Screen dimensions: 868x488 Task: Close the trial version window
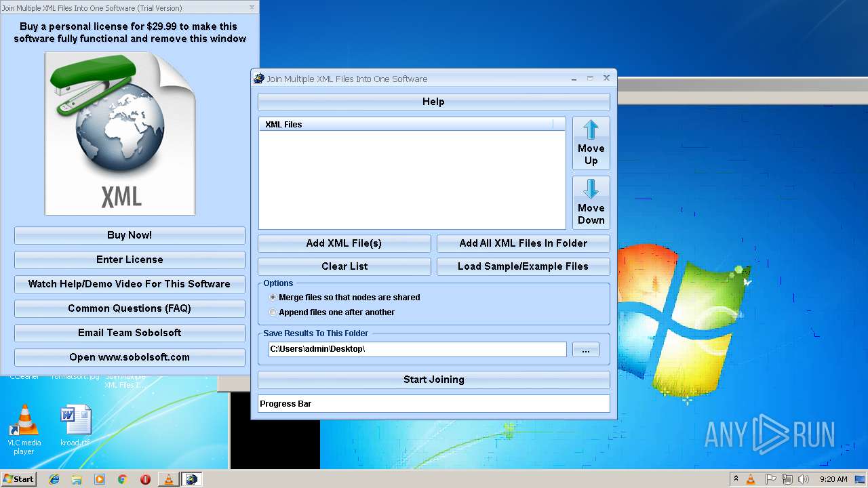point(252,7)
